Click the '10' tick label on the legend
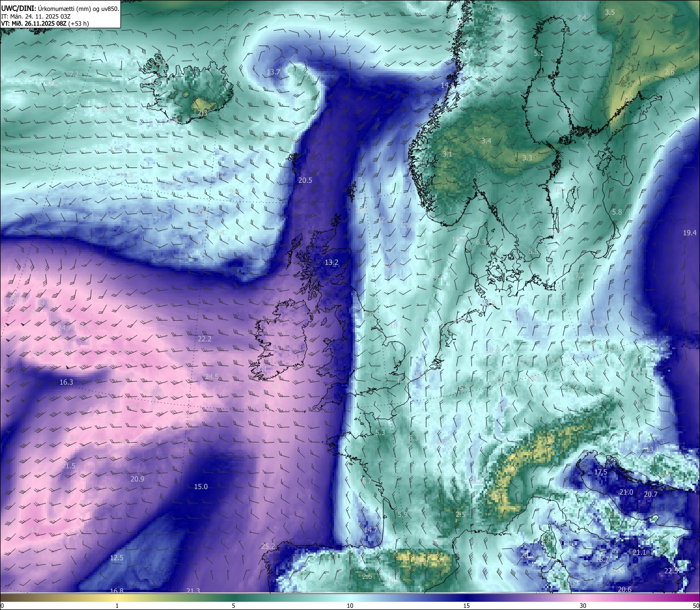Viewport: 700px width, 610px height. (x=350, y=606)
